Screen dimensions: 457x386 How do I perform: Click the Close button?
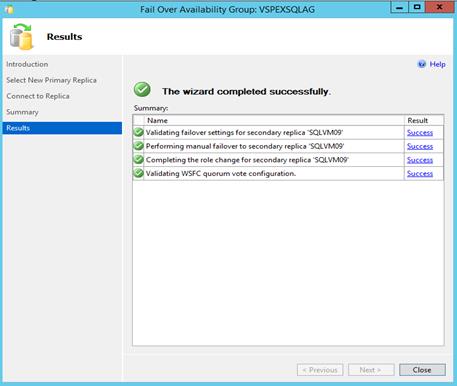coord(422,370)
